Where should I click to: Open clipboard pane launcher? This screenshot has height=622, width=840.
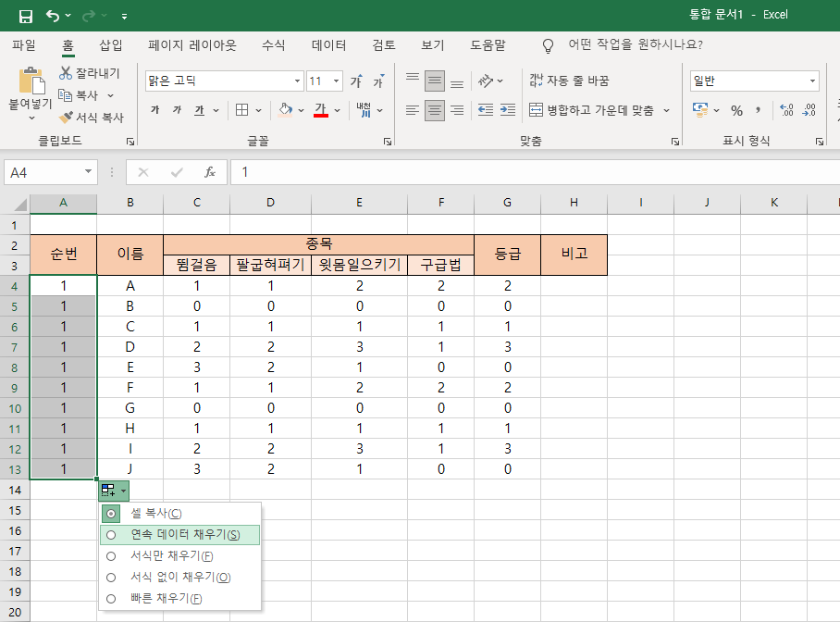130,142
